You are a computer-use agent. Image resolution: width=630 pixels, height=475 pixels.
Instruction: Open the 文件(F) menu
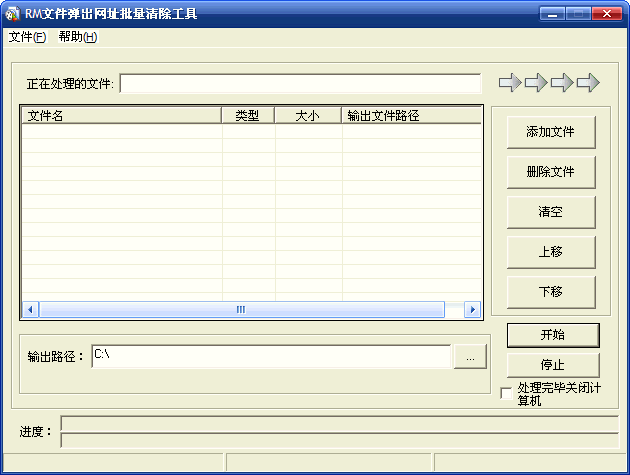(27, 37)
